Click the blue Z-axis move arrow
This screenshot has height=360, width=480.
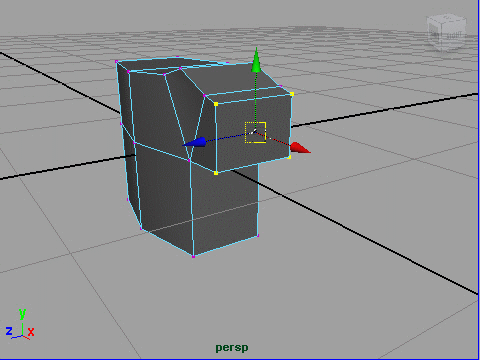pyautogui.click(x=195, y=143)
